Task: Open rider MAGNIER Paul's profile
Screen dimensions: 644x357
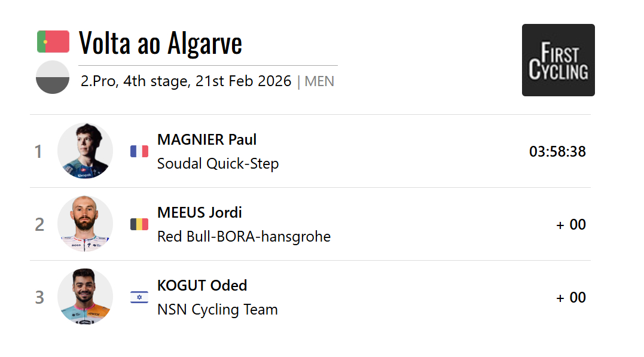Action: (207, 140)
